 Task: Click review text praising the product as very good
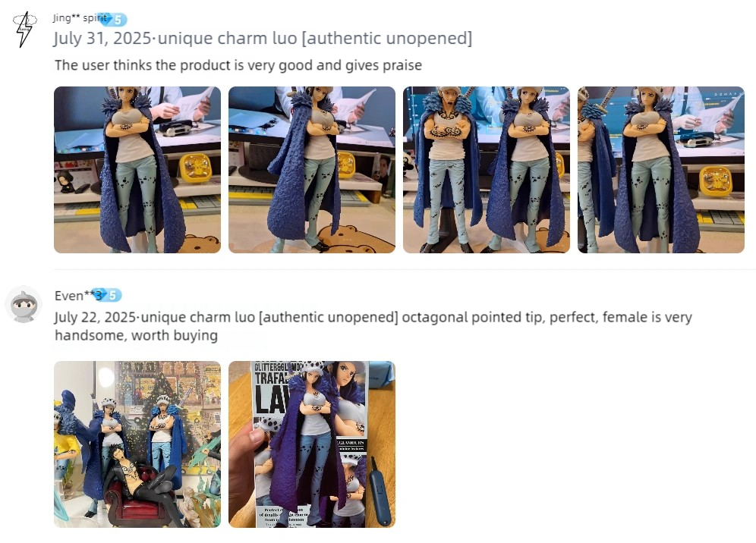tap(238, 65)
